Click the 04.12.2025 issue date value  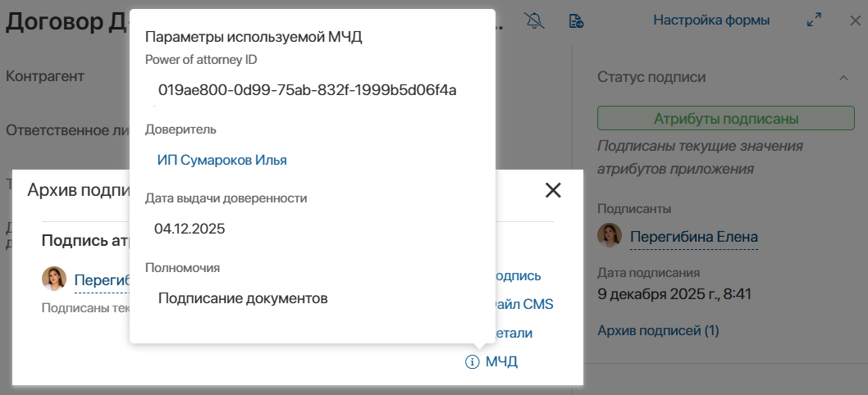click(190, 229)
